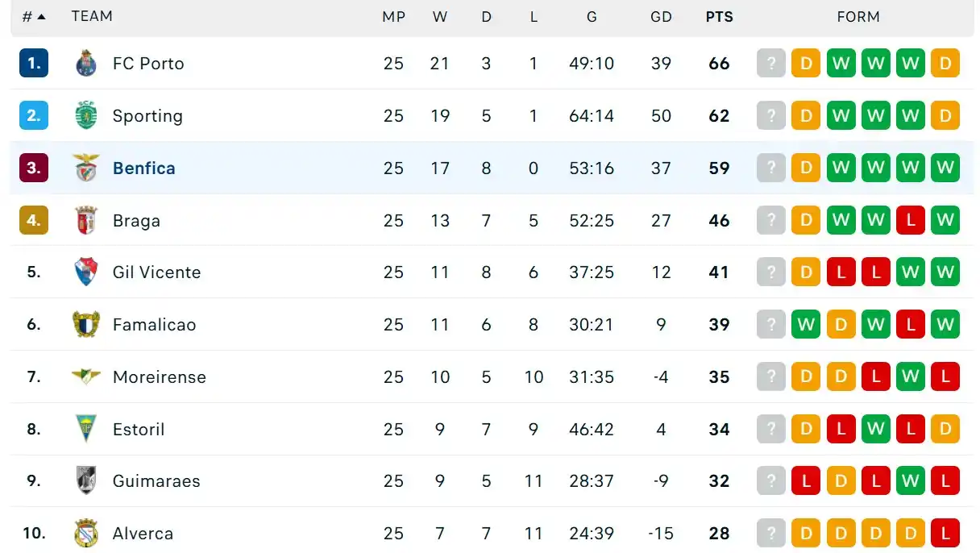
Task: Sort table by rank using # arrow
Action: point(34,16)
